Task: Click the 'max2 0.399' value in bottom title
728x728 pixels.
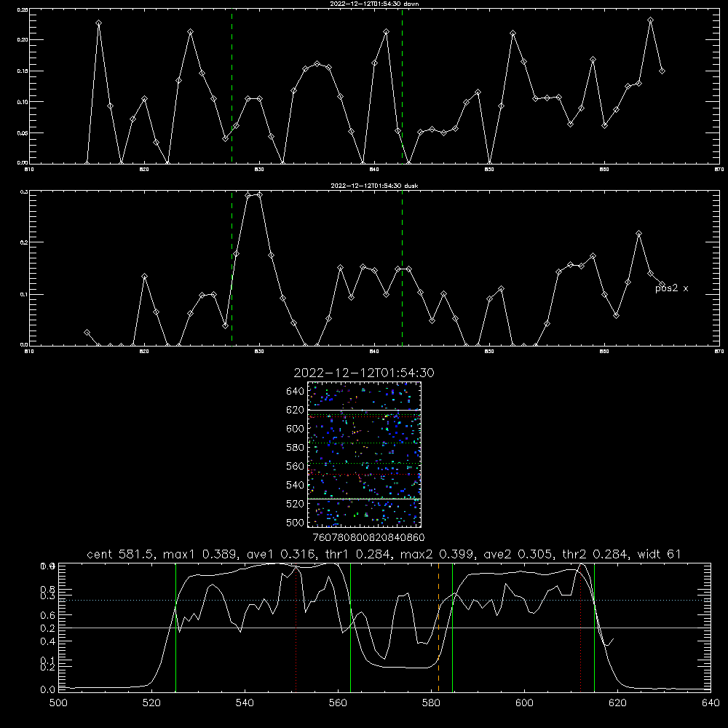Action: pyautogui.click(x=438, y=554)
